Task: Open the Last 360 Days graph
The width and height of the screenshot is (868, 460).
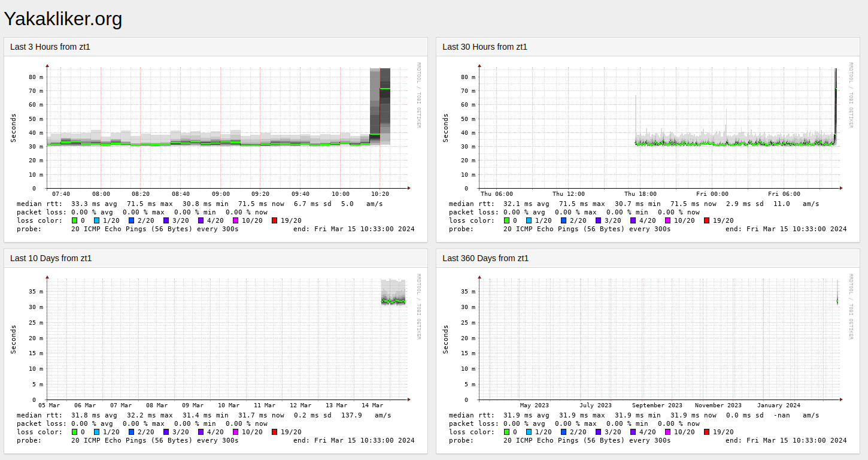Action: 648,360
